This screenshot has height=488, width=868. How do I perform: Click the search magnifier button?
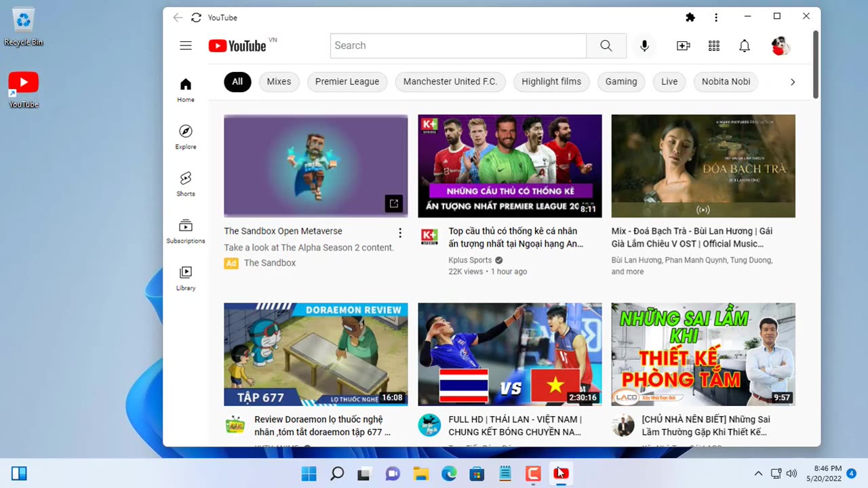coord(606,45)
